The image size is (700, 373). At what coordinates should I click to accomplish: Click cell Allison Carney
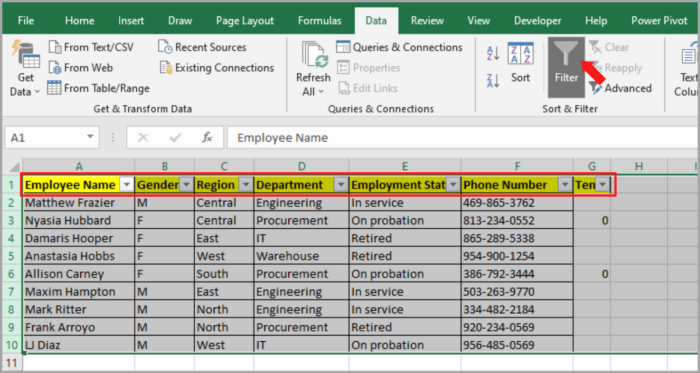click(79, 274)
